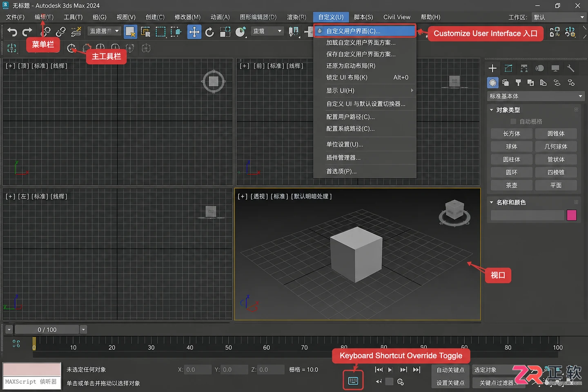Image resolution: width=588 pixels, height=392 pixels.
Task: Select the Systems category icon
Action: (x=571, y=83)
